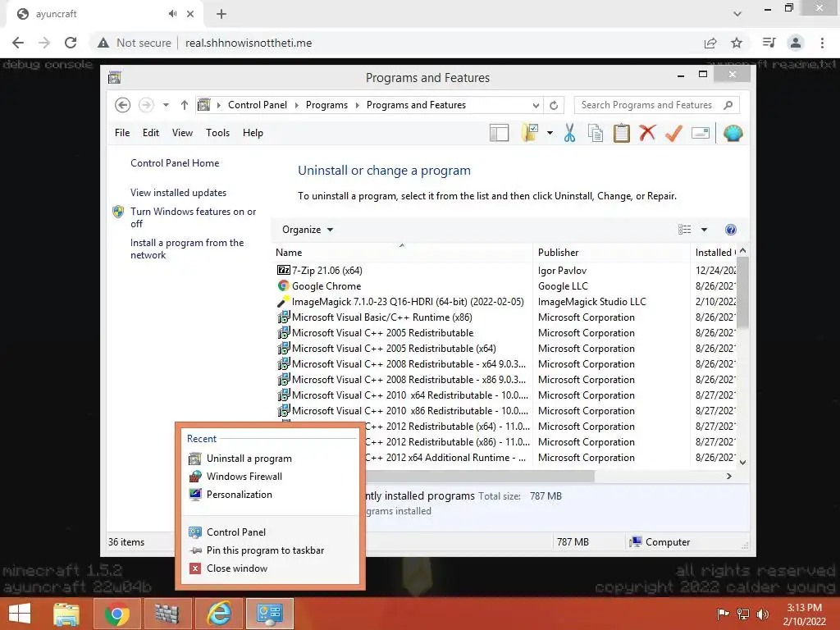
Task: Sort by Name column header
Action: click(402, 253)
